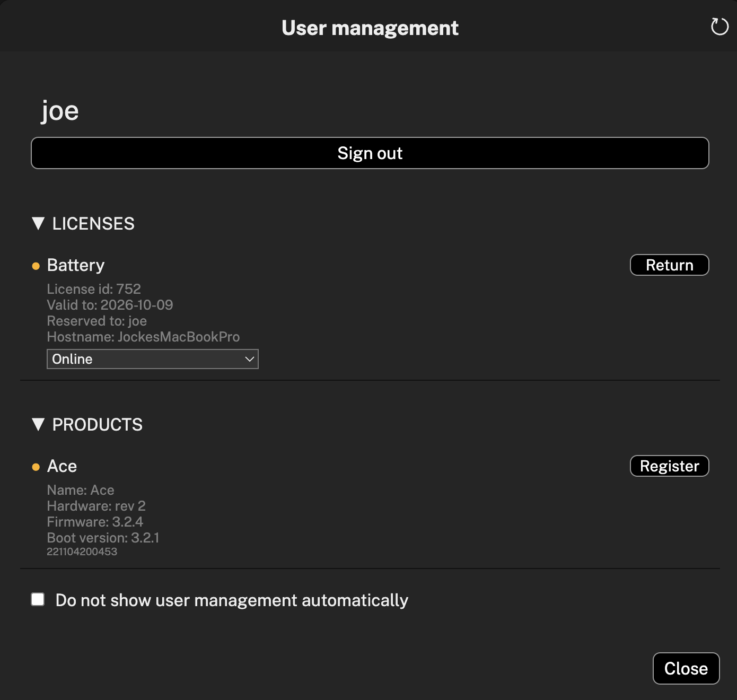Screen dimensions: 737x700
Task: Click the Boot version: 3.2.1 line
Action: (x=103, y=538)
